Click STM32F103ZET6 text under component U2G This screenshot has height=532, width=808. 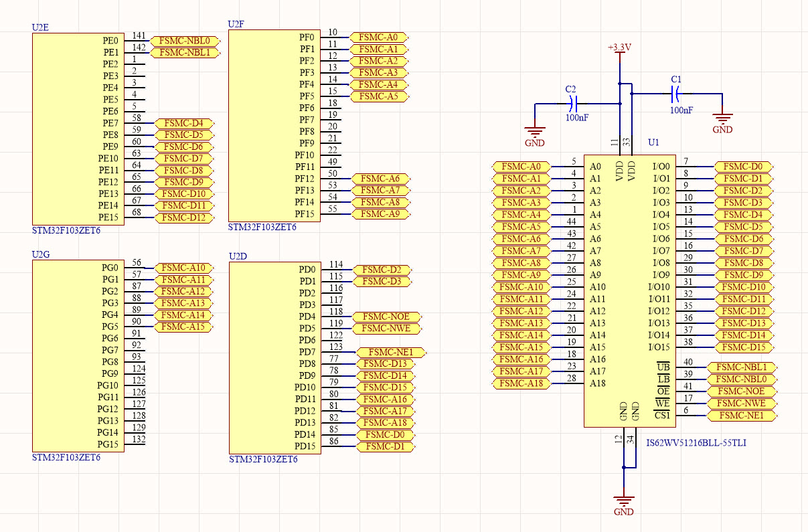66,458
